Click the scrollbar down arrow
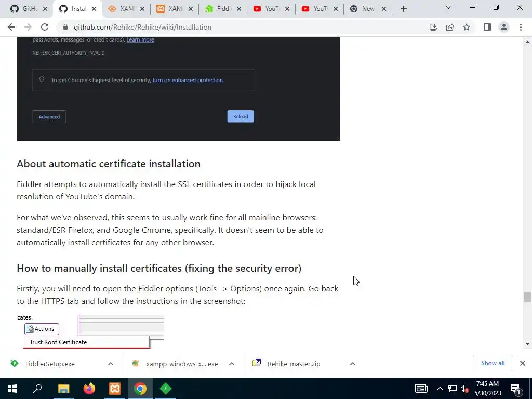The width and height of the screenshot is (532, 399). [527, 344]
